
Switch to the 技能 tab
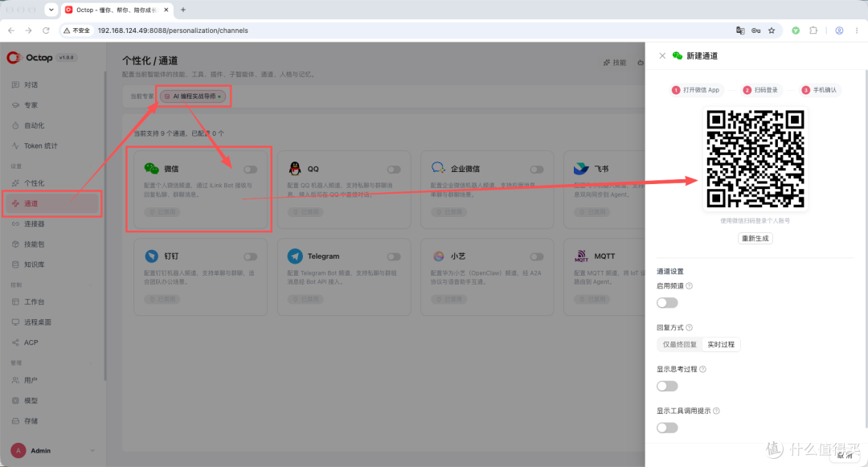pyautogui.click(x=615, y=63)
